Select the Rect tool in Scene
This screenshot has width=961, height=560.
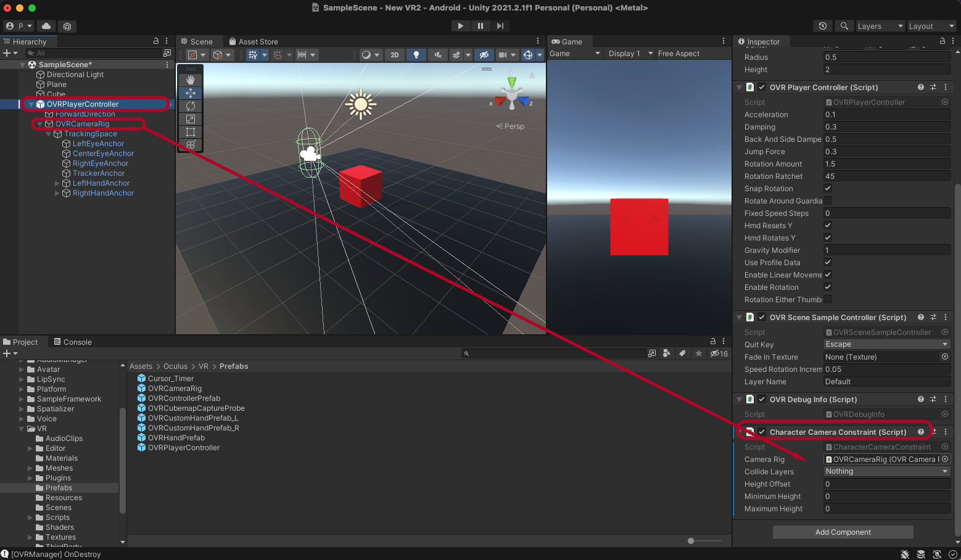(x=191, y=132)
